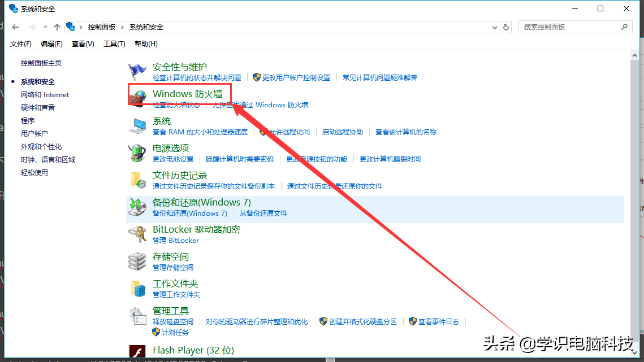Click 对你的驱动器进行碎片整理和优化 link
Viewport: 644px width, 362px height.
click(x=257, y=321)
